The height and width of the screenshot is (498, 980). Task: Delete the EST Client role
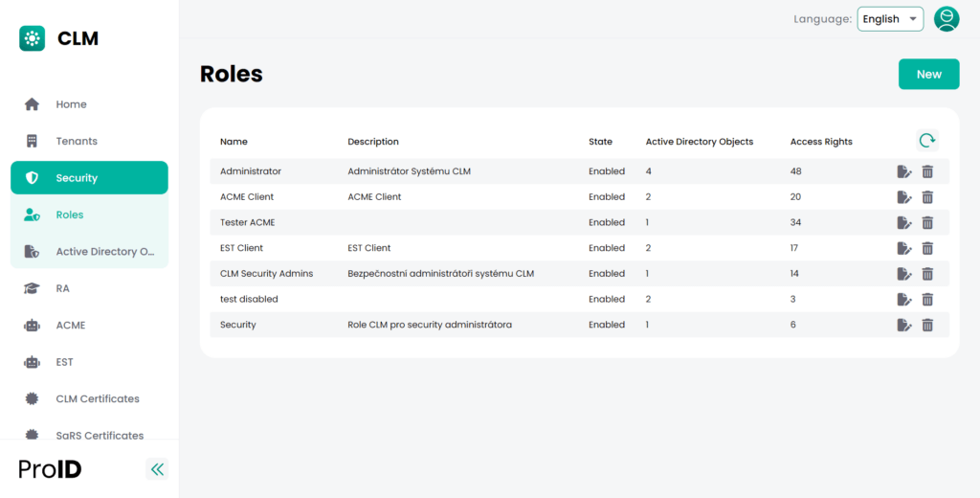(x=927, y=248)
